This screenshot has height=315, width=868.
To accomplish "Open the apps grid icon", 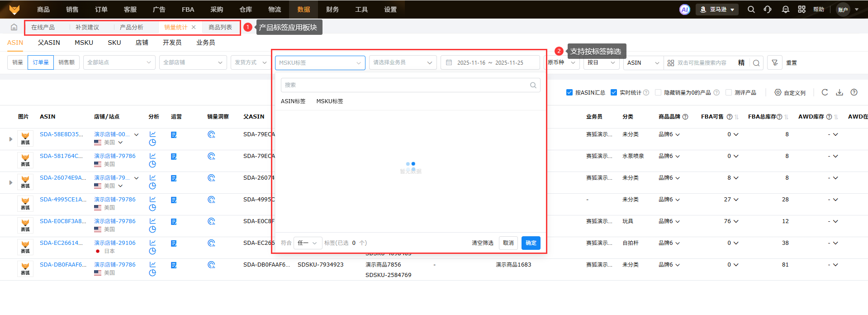I will [802, 10].
